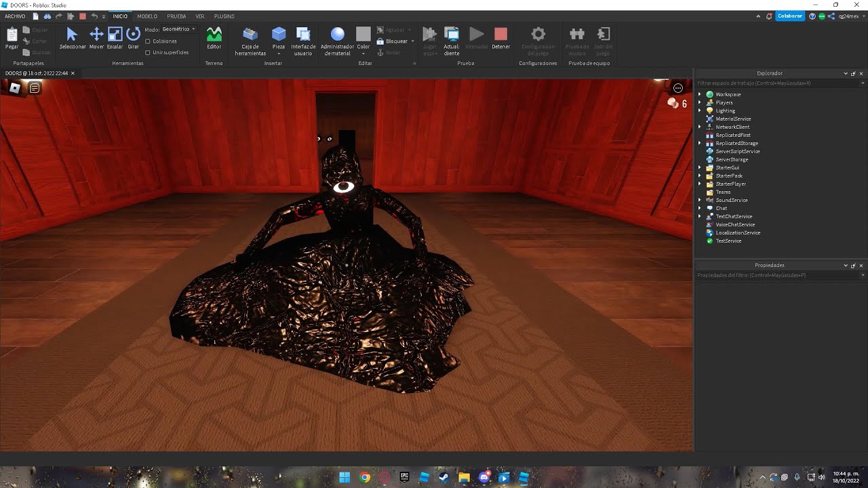Select TestService in Explorador
Viewport: 868px width, 488px height.
tap(728, 241)
